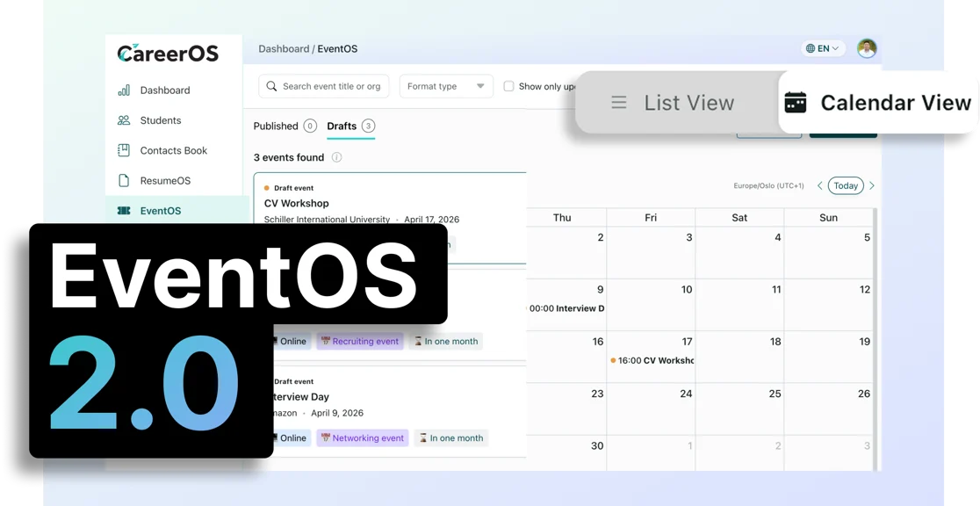Click the calendar vertical scrollbar
The width and height of the screenshot is (980, 506).
(876, 340)
